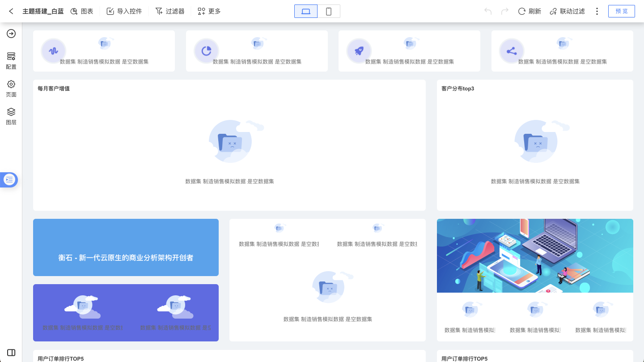Refresh the dashboard with 刷新
The image size is (644, 362).
click(530, 11)
